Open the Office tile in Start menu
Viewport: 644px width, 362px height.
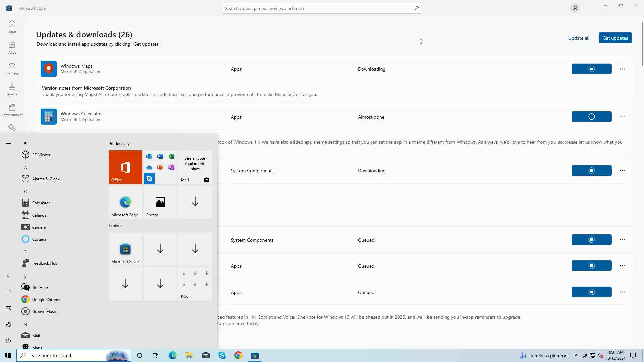coord(125,167)
